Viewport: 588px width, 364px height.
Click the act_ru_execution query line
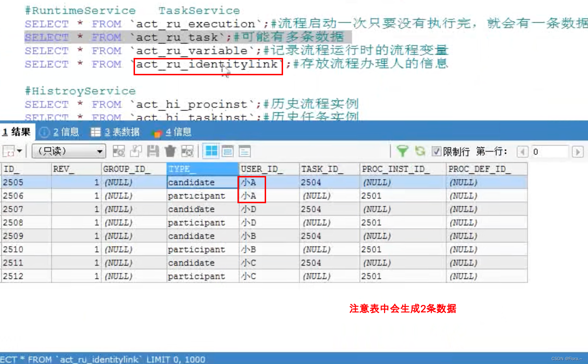[306, 24]
